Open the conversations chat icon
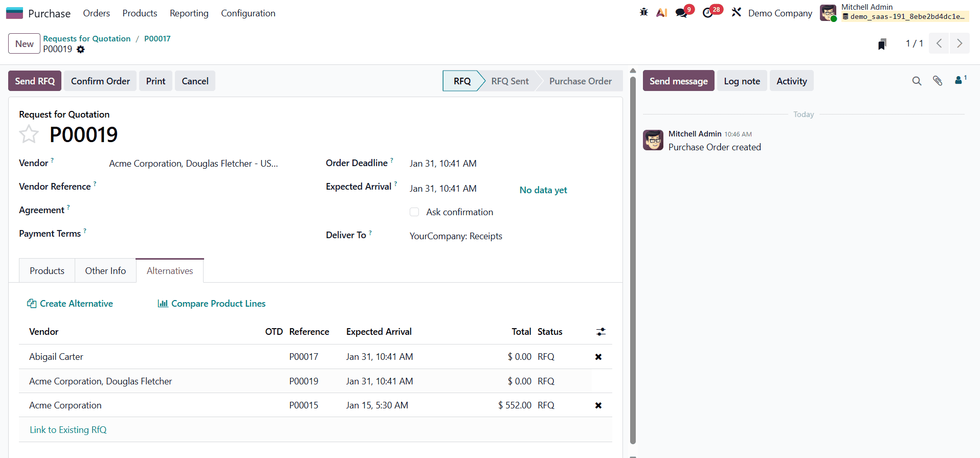The height and width of the screenshot is (458, 980). coord(681,13)
